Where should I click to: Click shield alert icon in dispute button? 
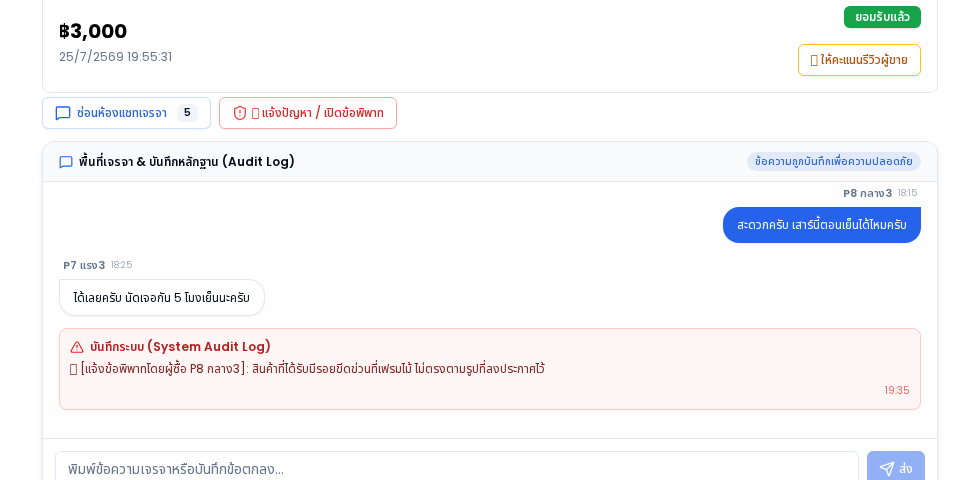pos(240,113)
